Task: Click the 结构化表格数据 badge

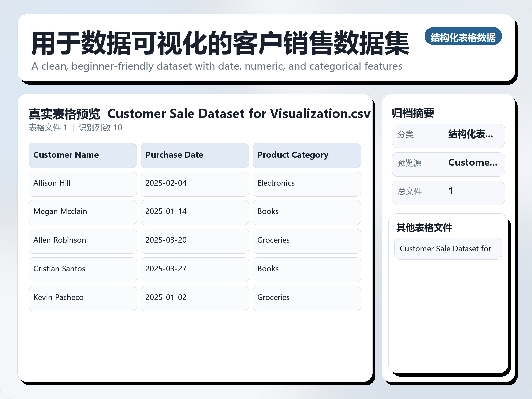Action: tap(464, 37)
